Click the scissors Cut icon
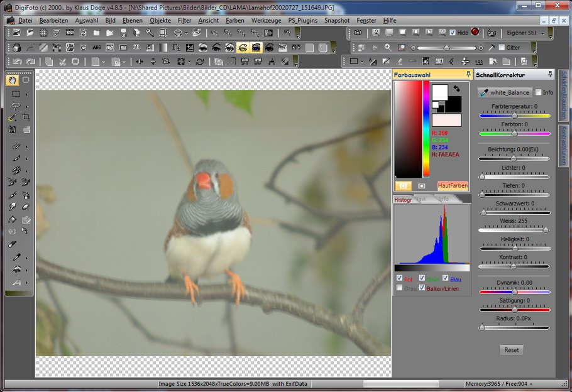Screen dimensions: 572x392 tap(62, 62)
